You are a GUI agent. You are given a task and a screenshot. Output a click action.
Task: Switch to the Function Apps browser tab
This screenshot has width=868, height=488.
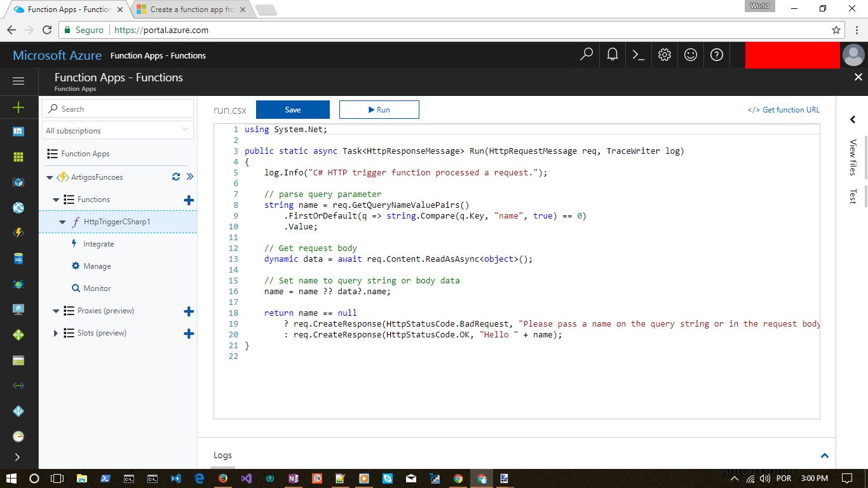pos(67,10)
